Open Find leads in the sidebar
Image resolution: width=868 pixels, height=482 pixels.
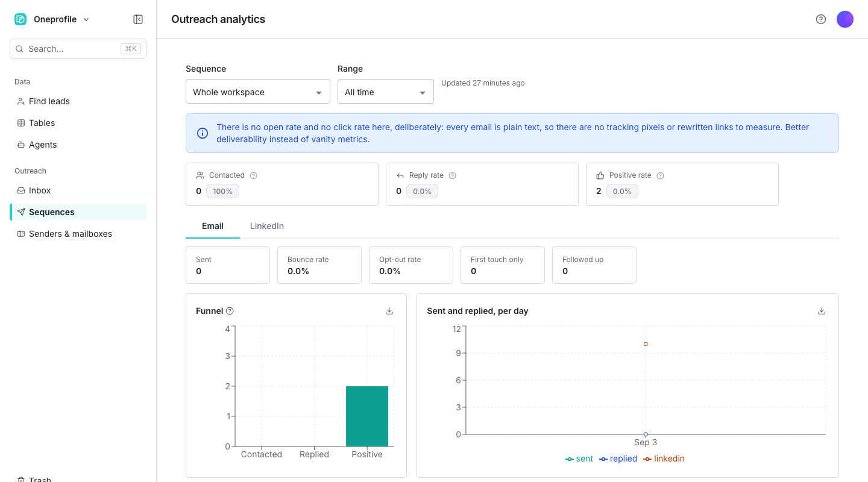[x=78, y=101]
